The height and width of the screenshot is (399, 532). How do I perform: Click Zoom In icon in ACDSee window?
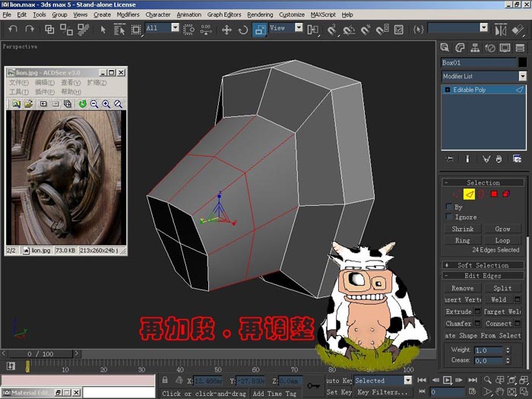[106, 104]
